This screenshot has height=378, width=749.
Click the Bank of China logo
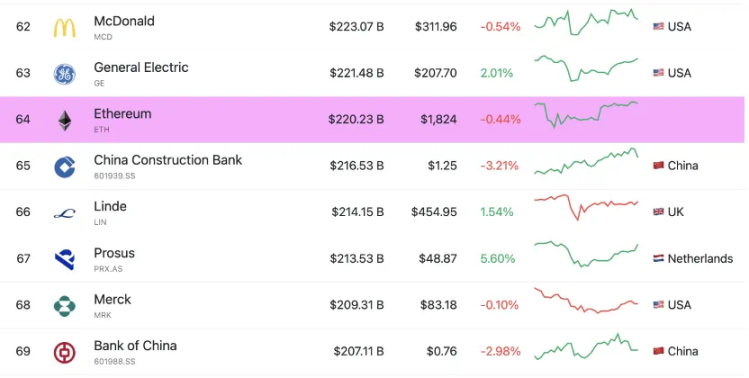[64, 353]
